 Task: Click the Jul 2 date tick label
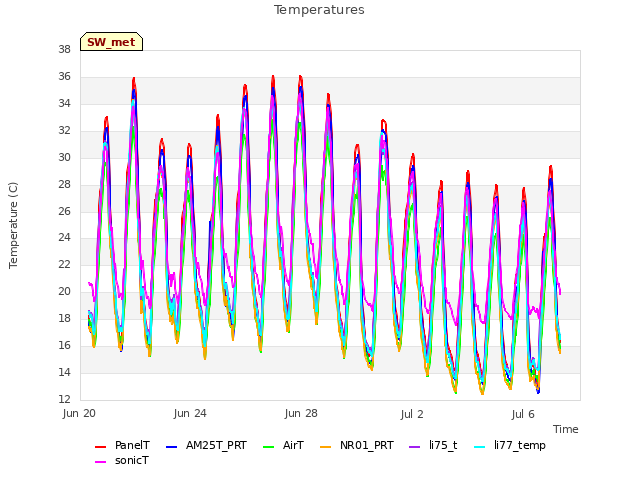[412, 414]
